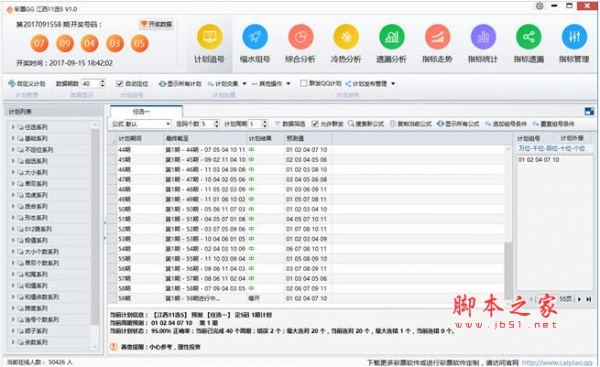Toggle the 自动定位 checkbox
The image size is (600, 367).
coord(120,83)
